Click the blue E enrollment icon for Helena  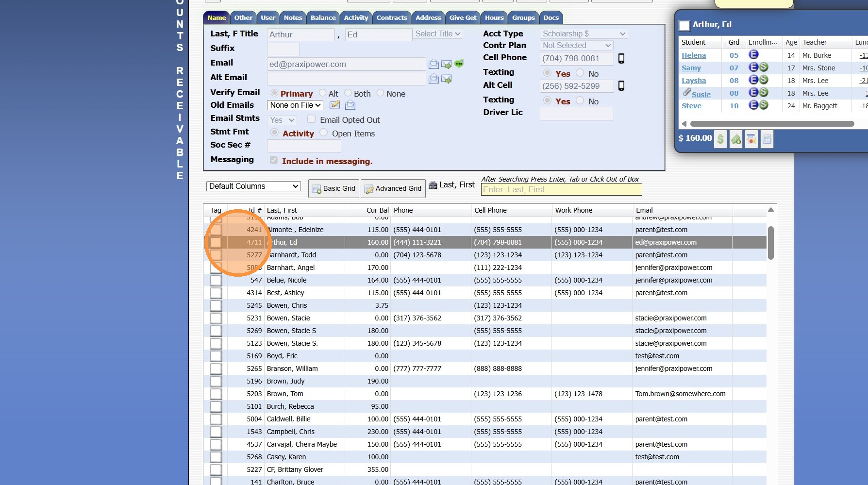click(x=753, y=55)
